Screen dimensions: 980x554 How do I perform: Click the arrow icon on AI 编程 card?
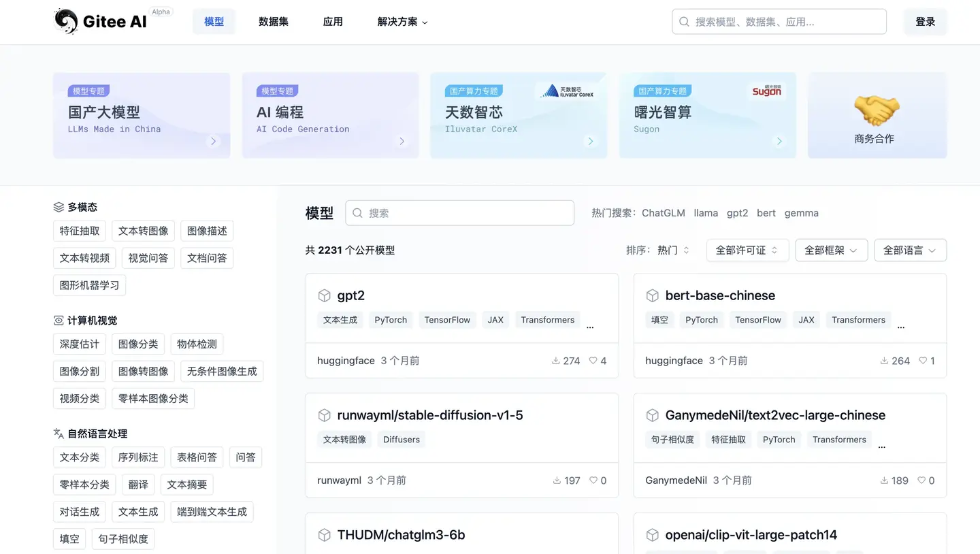click(402, 142)
